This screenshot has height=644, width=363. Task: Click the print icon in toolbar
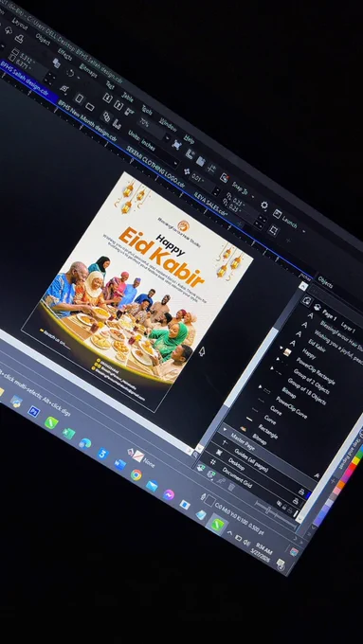click(19, 38)
